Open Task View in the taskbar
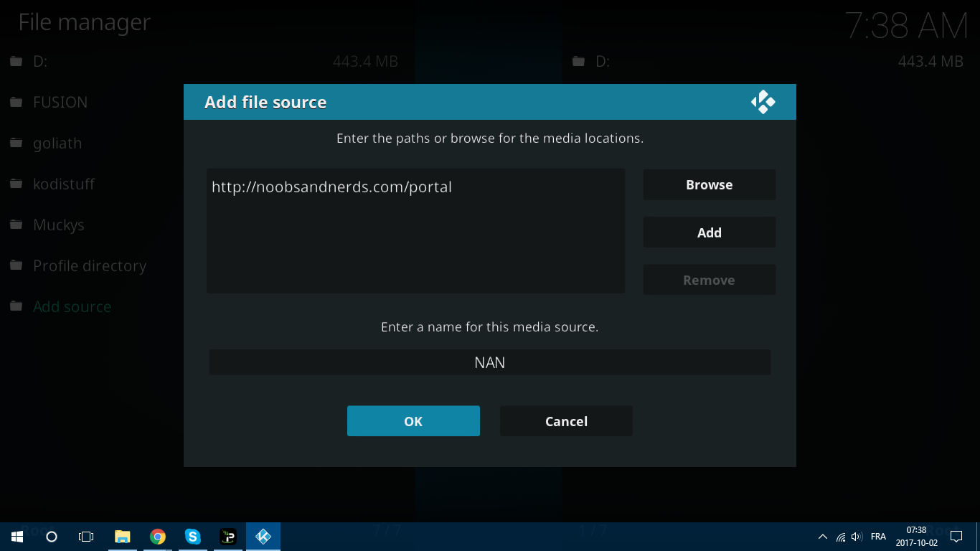Viewport: 980px width, 551px height. pos(86,537)
